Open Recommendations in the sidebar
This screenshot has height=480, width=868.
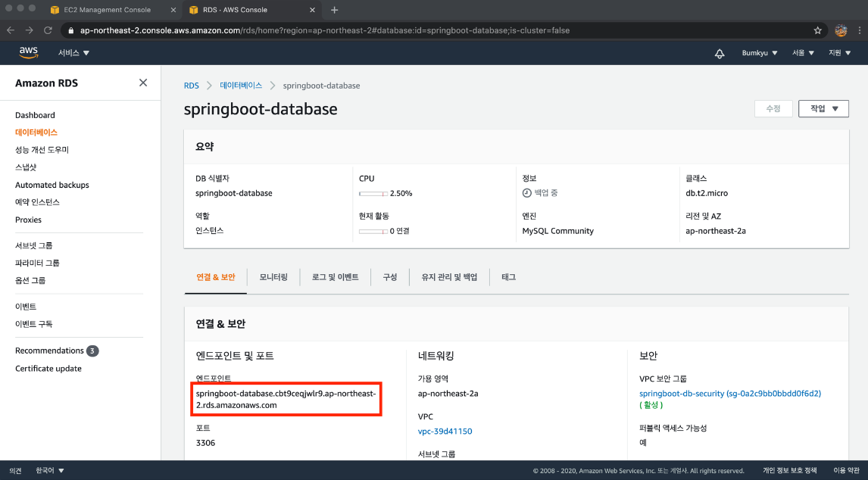click(x=49, y=351)
